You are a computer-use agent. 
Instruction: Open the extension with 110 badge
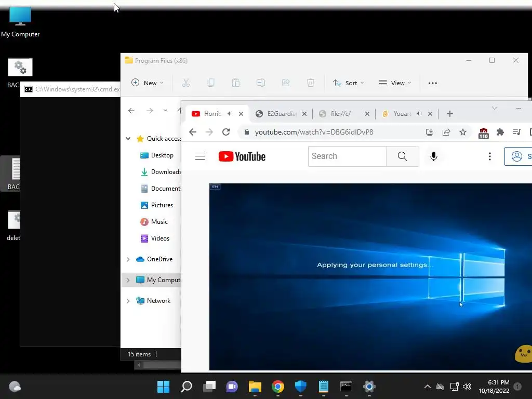point(484,134)
